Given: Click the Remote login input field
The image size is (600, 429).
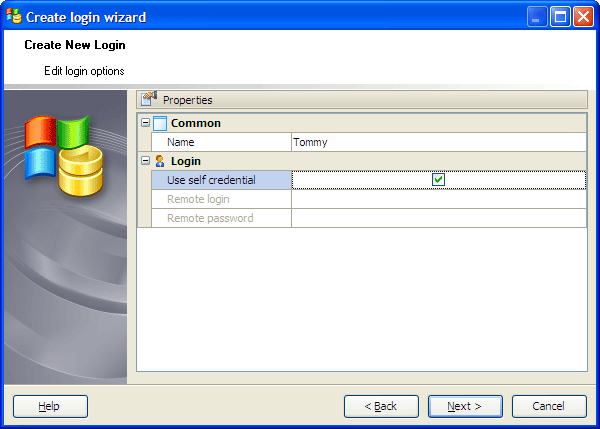Looking at the screenshot, I should (438, 199).
